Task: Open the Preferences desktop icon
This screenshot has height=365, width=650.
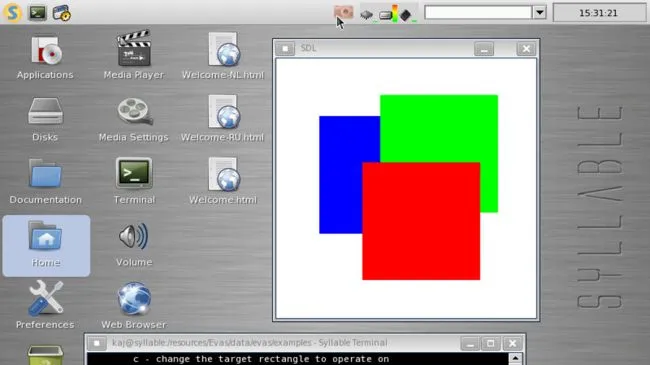Action: pos(45,305)
